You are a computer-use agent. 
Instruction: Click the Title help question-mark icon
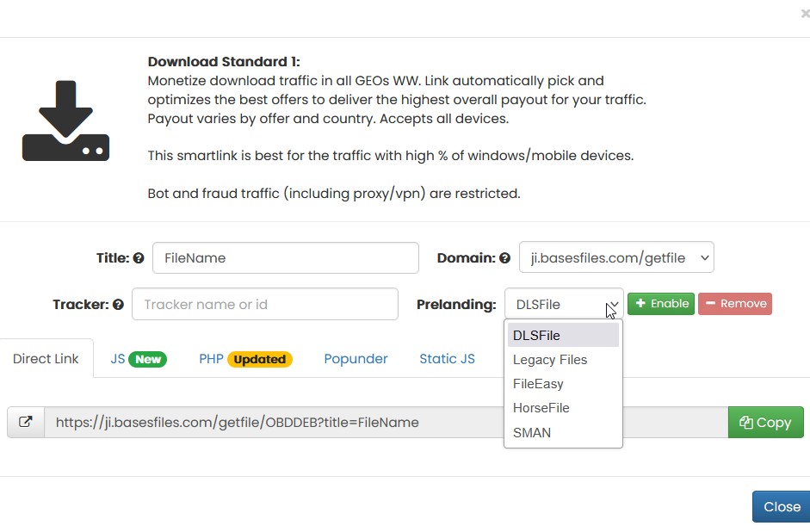coord(139,257)
